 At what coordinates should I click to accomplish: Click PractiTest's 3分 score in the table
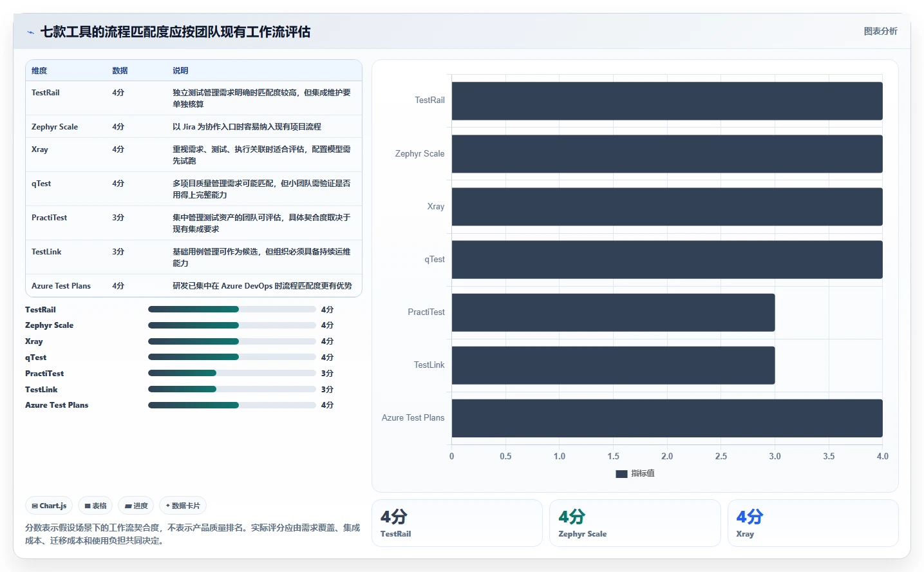point(118,218)
